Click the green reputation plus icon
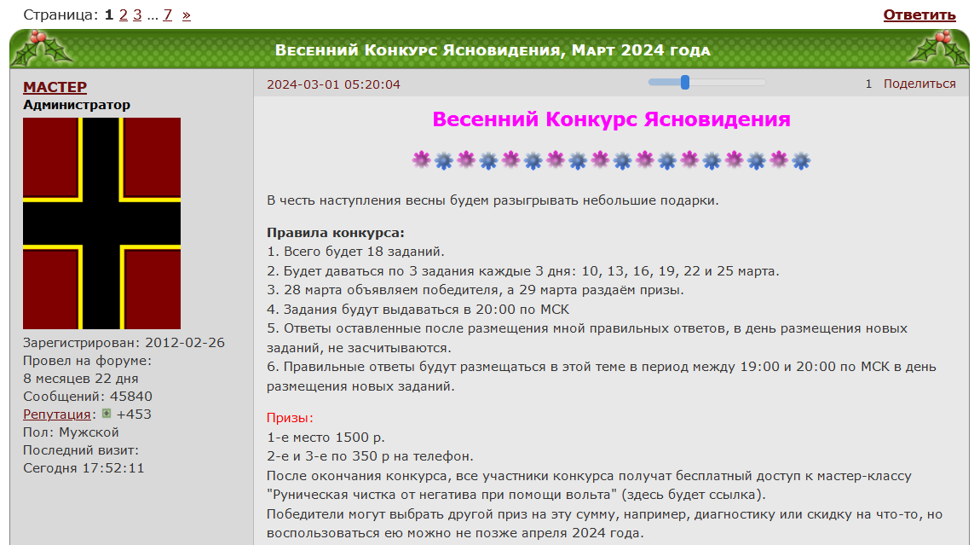Image resolution: width=980 pixels, height=545 pixels. [x=107, y=414]
